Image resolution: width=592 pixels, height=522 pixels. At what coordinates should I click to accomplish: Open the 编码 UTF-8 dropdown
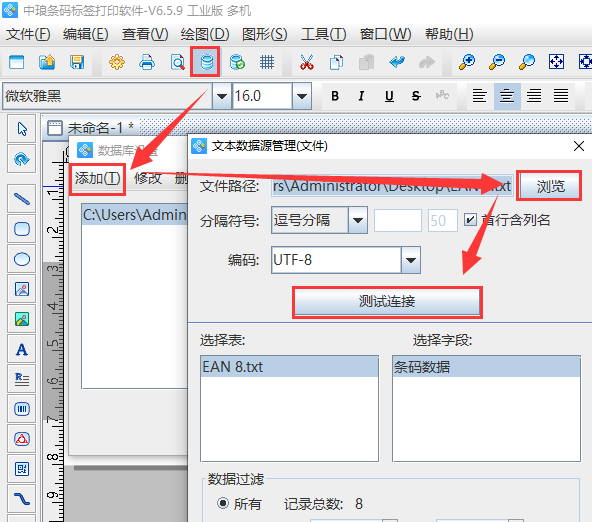[x=411, y=260]
